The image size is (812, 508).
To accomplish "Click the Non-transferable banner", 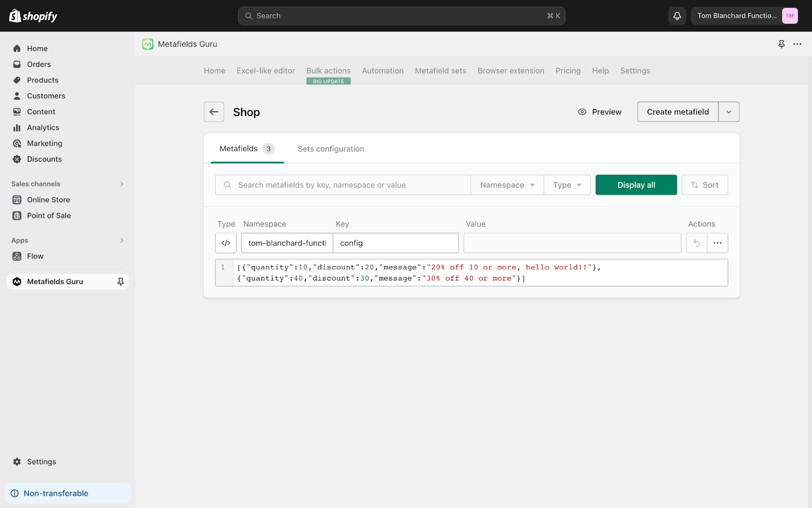I will click(x=67, y=493).
